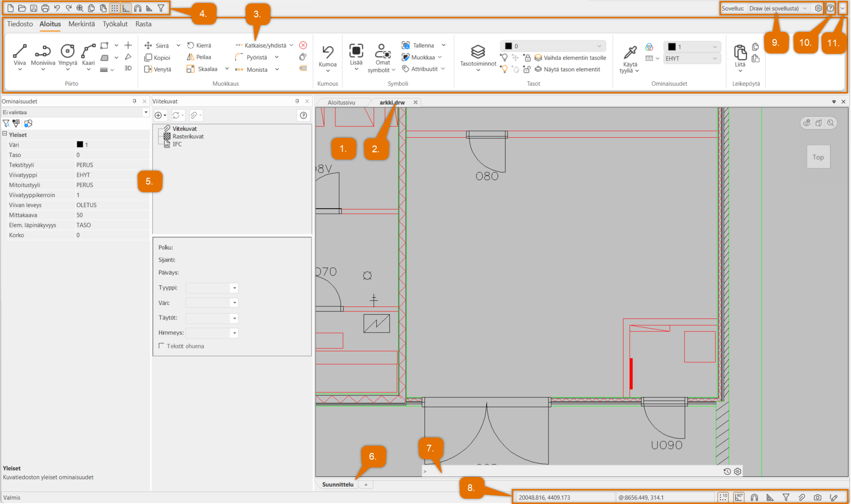Select the Ympyrä circle tool
Image resolution: width=851 pixels, height=504 pixels.
[x=67, y=52]
